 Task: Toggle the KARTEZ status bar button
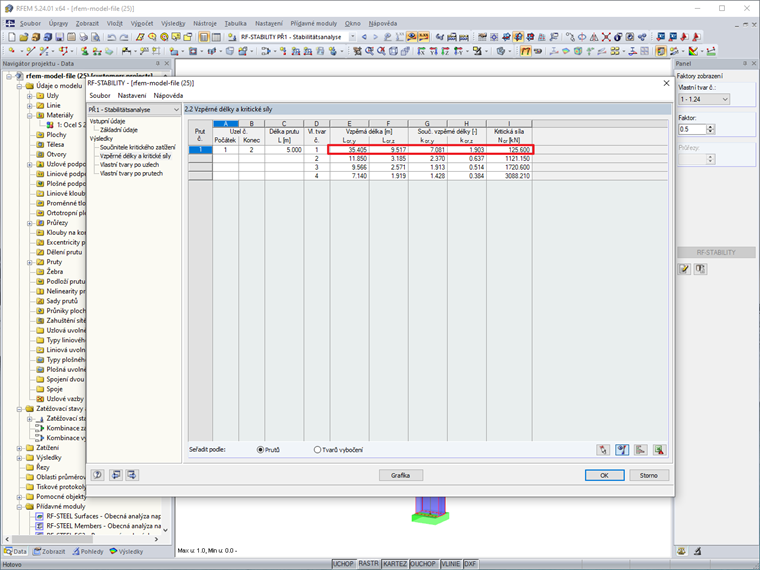(x=395, y=564)
